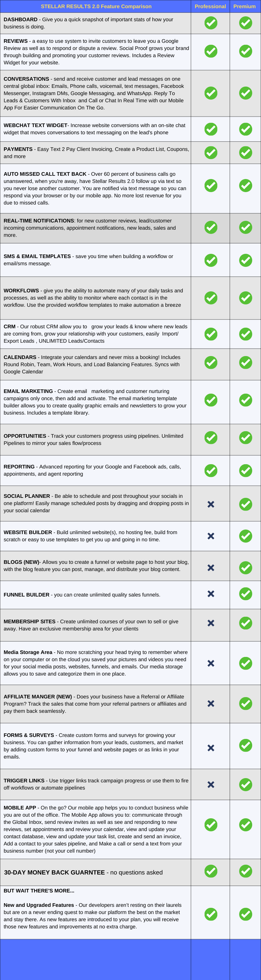Click Premium checkmark for REVIEWS row

click(245, 51)
